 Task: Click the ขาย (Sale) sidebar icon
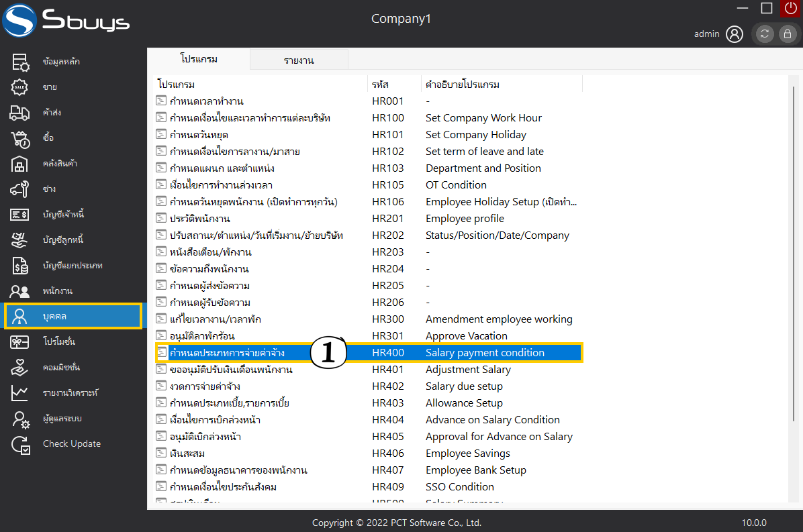click(20, 87)
